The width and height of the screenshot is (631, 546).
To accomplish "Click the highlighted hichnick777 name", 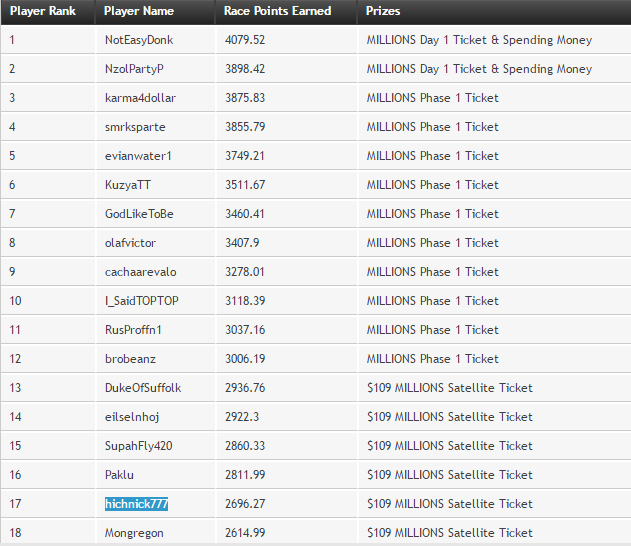I will 137,504.
